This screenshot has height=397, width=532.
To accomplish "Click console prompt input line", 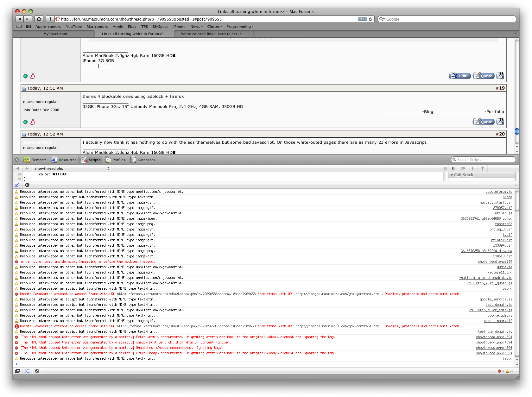I will [263, 364].
